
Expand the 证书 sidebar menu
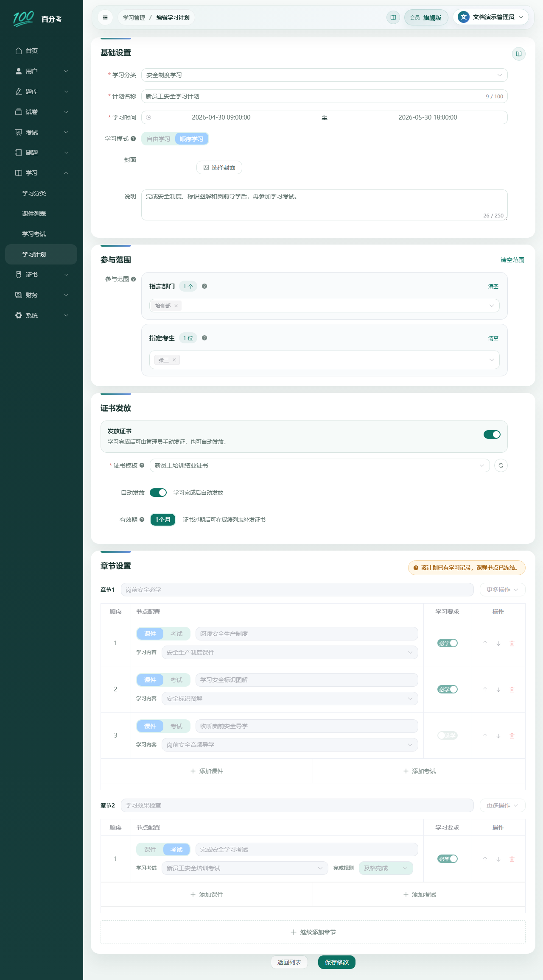point(41,275)
